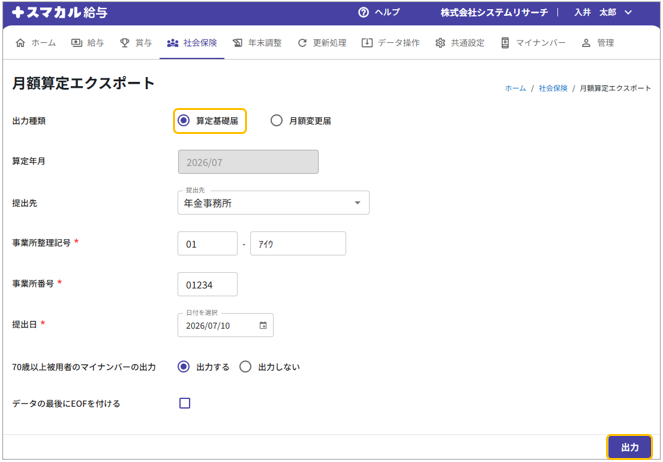The width and height of the screenshot is (663, 462).
Task: Click the 社会保険 breadcrumb link
Action: [x=553, y=88]
